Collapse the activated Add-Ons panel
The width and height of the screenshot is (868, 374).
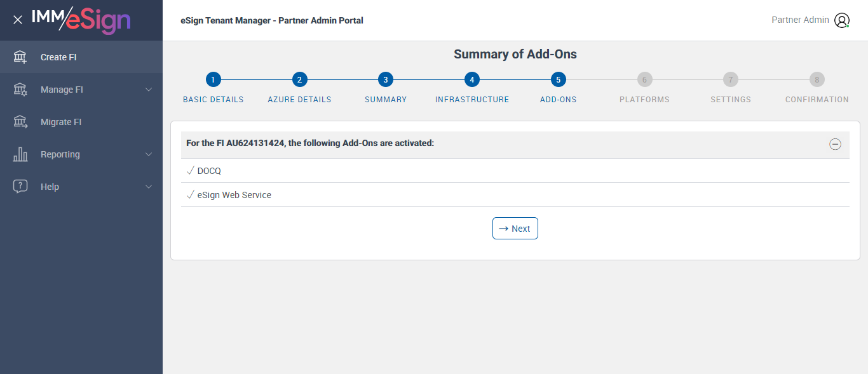click(x=835, y=144)
